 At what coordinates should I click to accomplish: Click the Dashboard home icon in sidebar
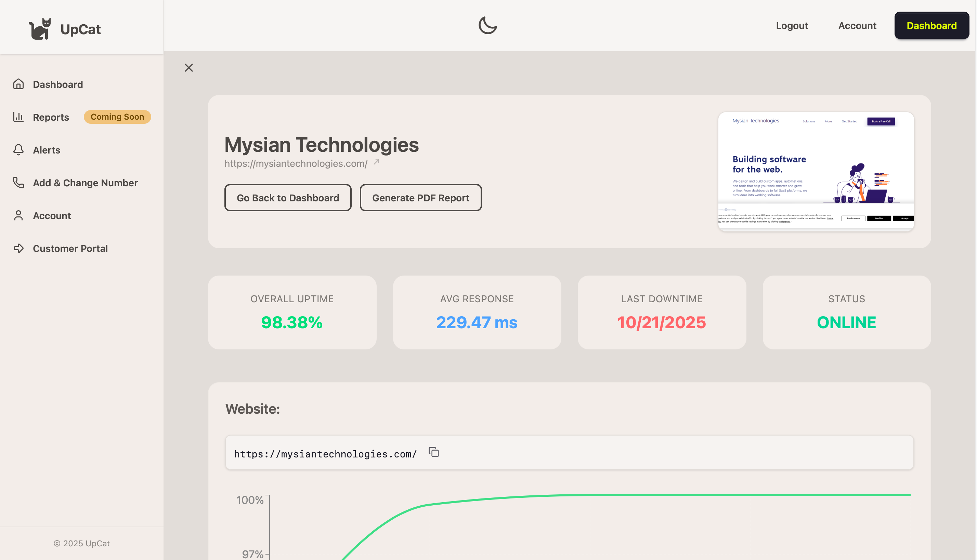[x=18, y=84]
